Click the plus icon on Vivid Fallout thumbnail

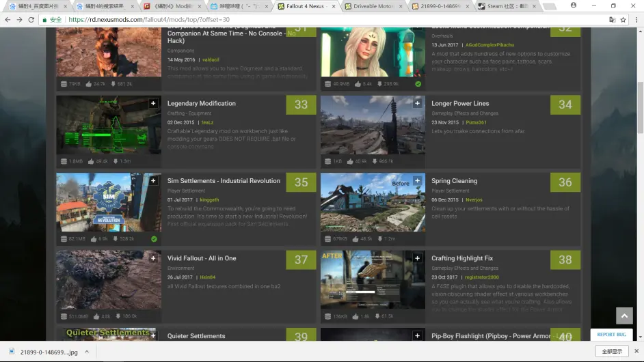[x=153, y=258]
